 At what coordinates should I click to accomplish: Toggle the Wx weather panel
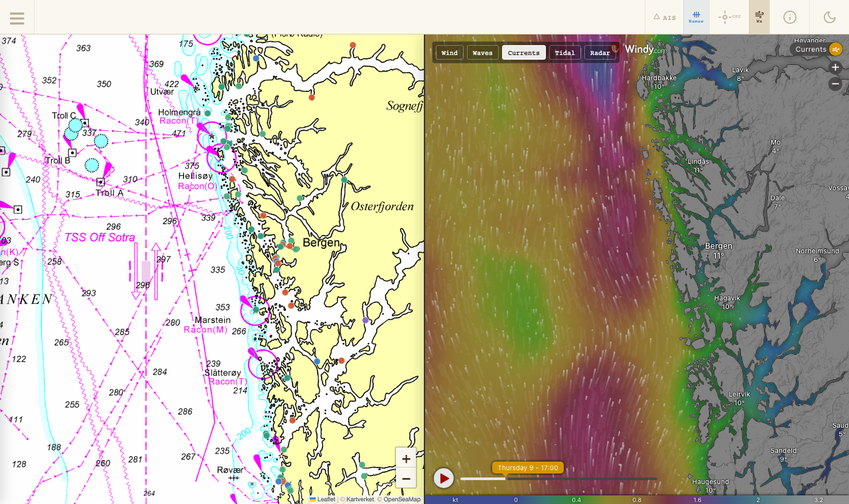tap(759, 17)
